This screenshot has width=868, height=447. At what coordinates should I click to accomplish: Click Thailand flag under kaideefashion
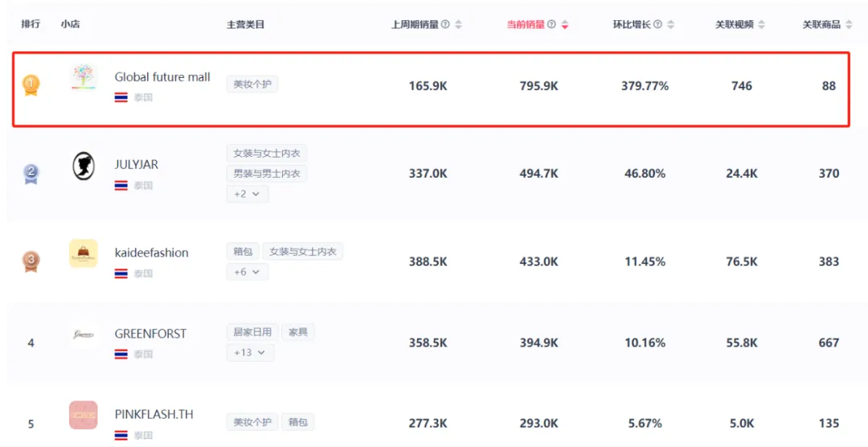(x=121, y=273)
